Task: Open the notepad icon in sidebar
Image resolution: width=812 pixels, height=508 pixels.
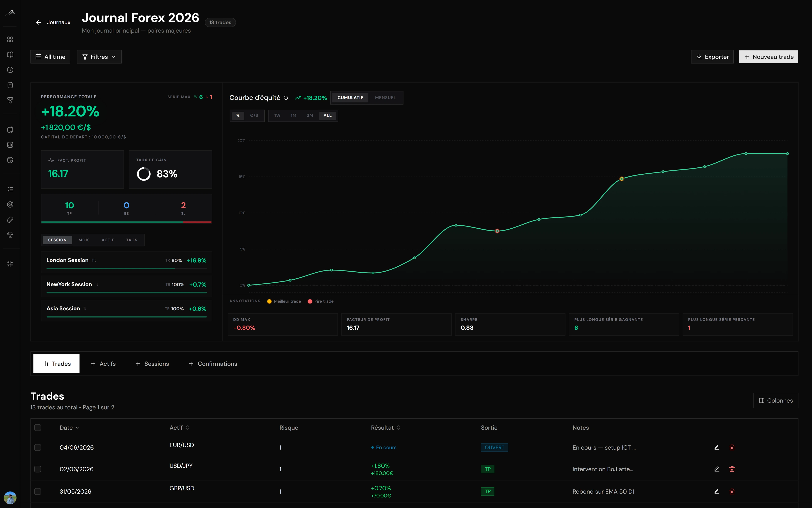Action: click(10, 85)
